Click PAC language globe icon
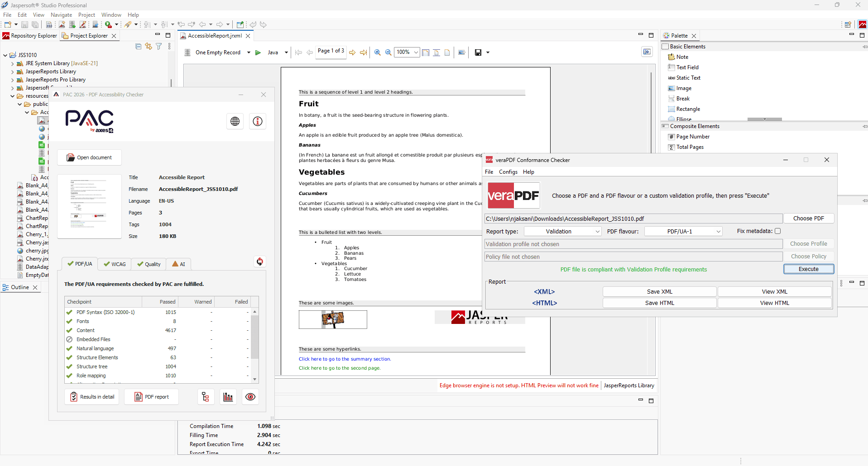Viewport: 868px width, 466px height. coord(235,121)
